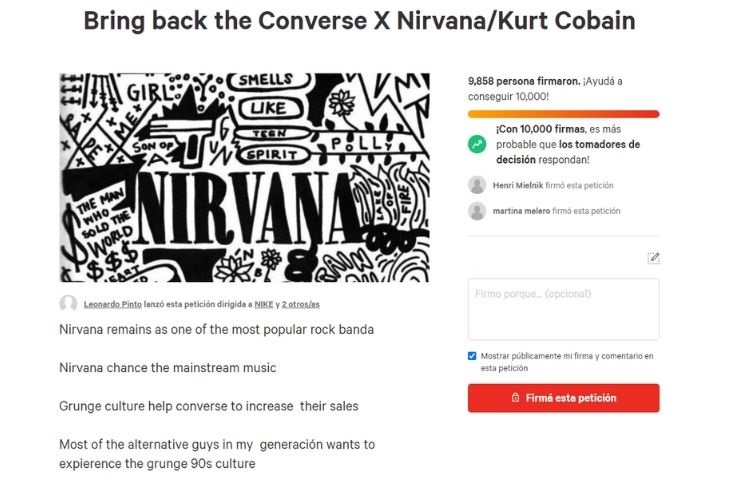The height and width of the screenshot is (487, 730).
Task: Open the NIKE recipient link
Action: tap(264, 304)
